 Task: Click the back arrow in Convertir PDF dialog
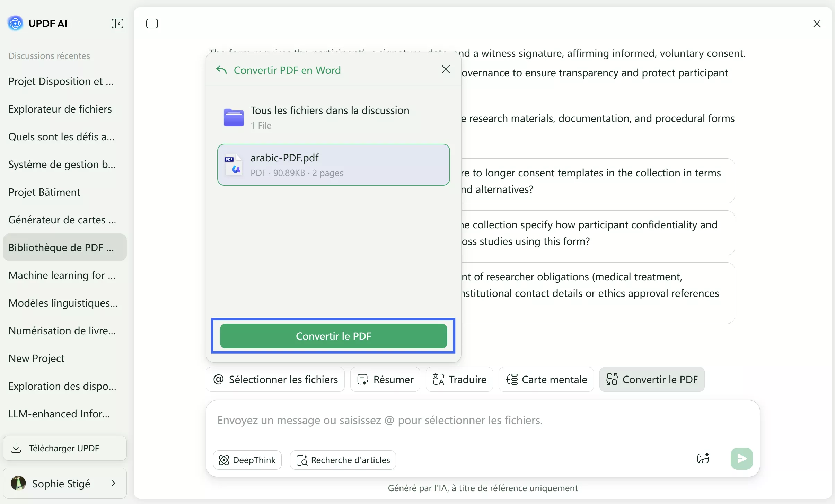[221, 70]
